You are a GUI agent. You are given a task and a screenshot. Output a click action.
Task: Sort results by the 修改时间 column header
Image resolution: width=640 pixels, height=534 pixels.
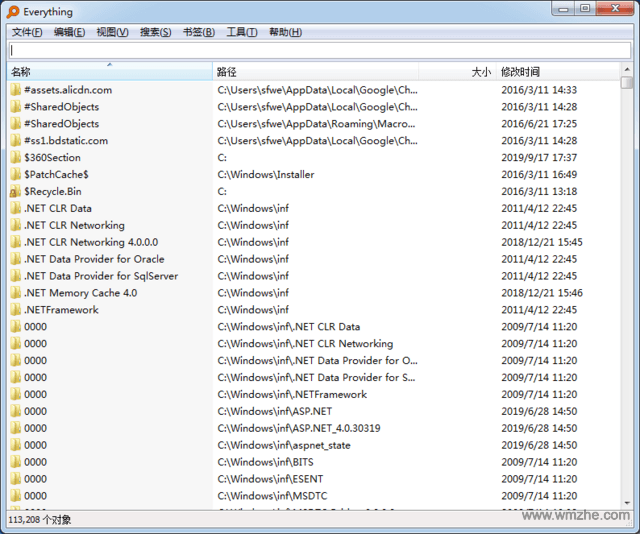pos(558,72)
